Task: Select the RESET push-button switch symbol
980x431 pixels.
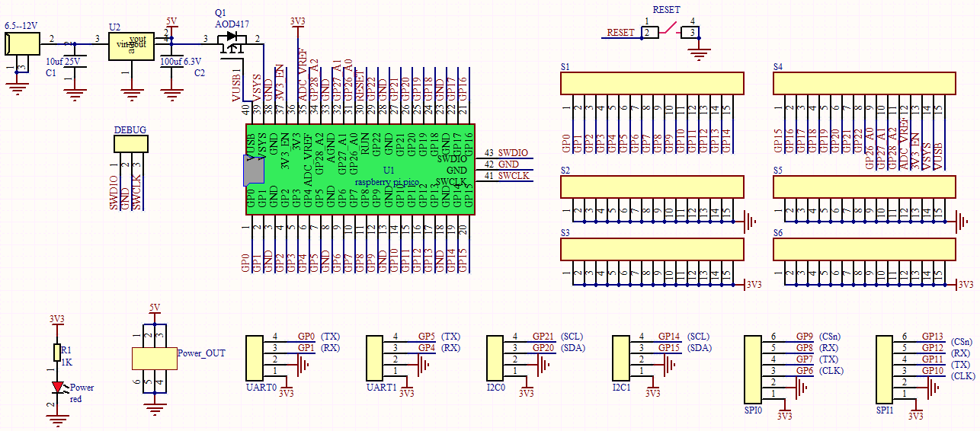Action: coord(670,31)
